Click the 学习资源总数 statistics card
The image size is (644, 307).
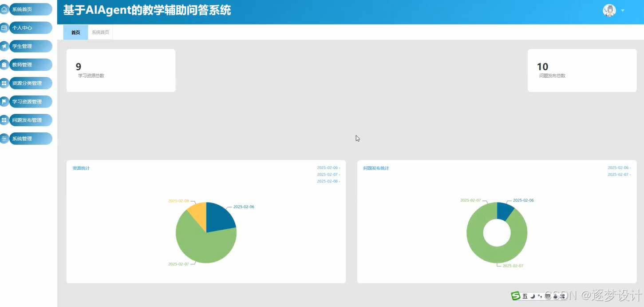point(121,70)
